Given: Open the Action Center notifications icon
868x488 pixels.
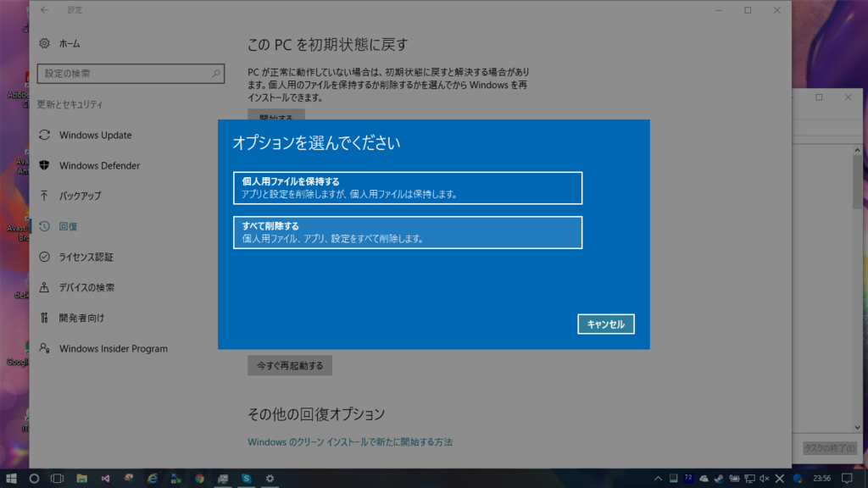Looking at the screenshot, I should click(847, 479).
